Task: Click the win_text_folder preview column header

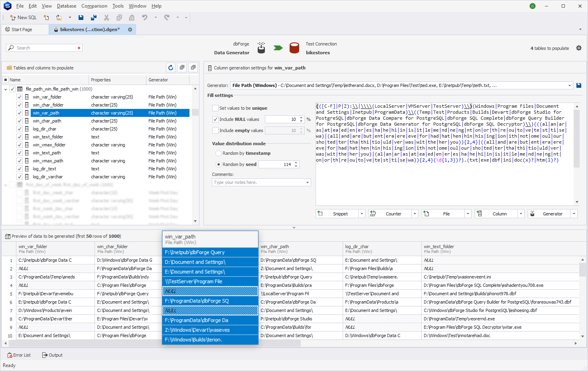Action: (x=501, y=249)
